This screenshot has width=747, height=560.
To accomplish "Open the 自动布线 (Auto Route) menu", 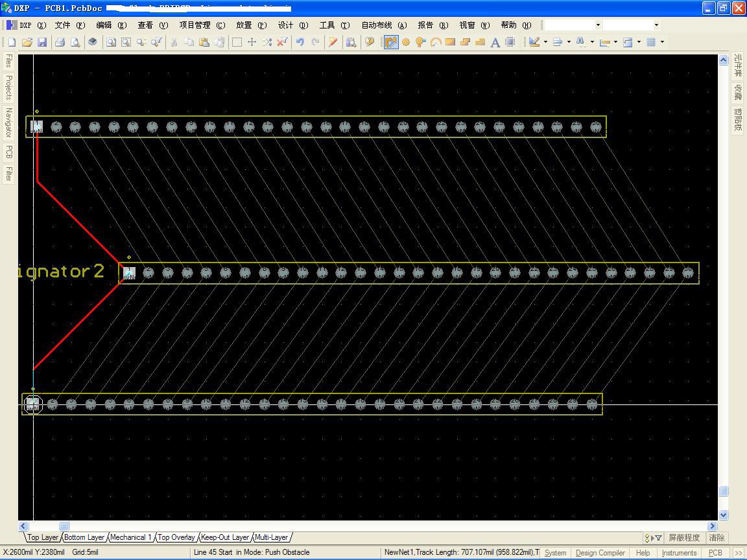I will pos(383,25).
